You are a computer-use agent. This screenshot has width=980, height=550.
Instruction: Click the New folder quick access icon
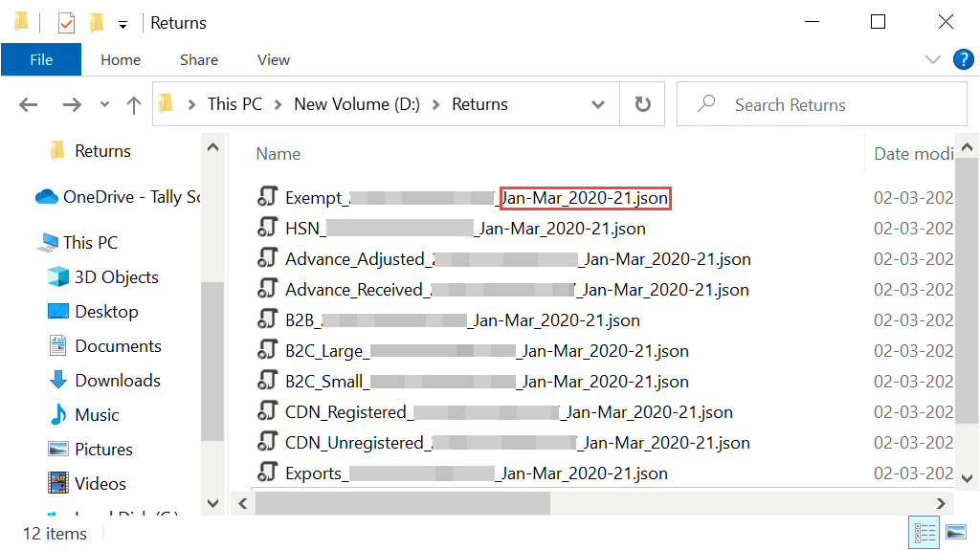97,23
